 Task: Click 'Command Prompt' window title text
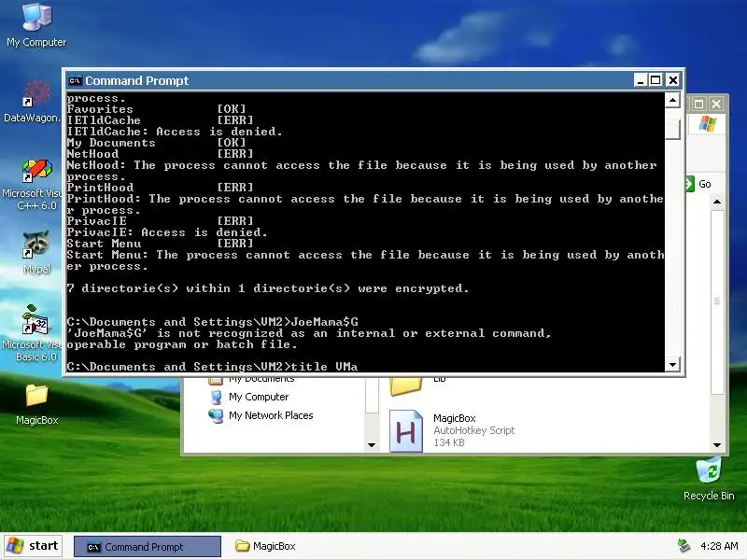click(137, 80)
